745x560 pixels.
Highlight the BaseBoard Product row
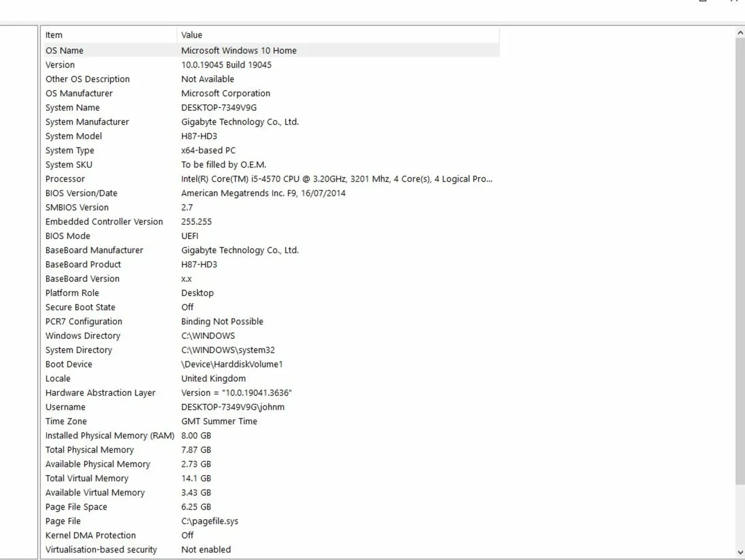click(x=83, y=265)
